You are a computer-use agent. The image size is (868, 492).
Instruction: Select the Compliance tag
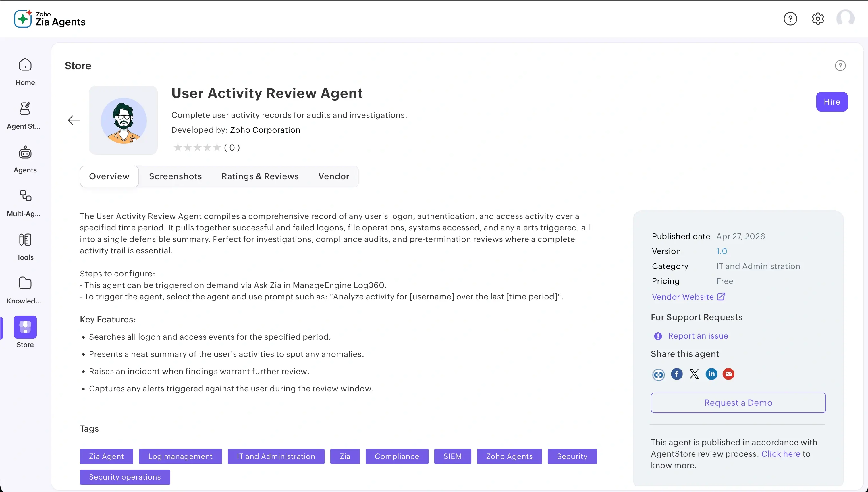[x=397, y=456]
